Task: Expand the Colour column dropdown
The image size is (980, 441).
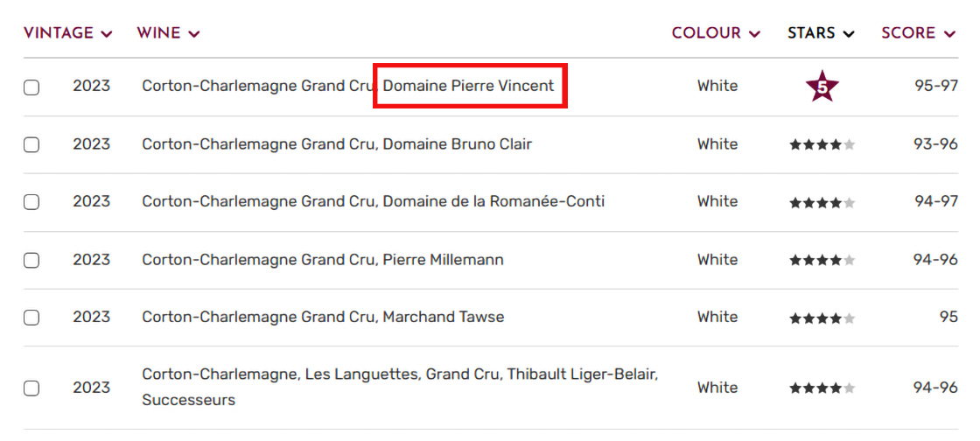Action: [717, 33]
